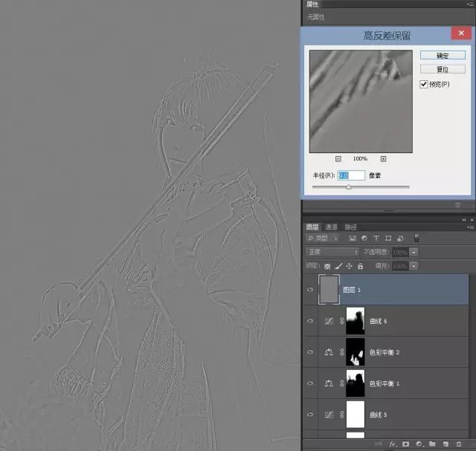Viewport: 476px width, 451px height.
Task: Click the 复位 reset button
Action: pyautogui.click(x=442, y=69)
